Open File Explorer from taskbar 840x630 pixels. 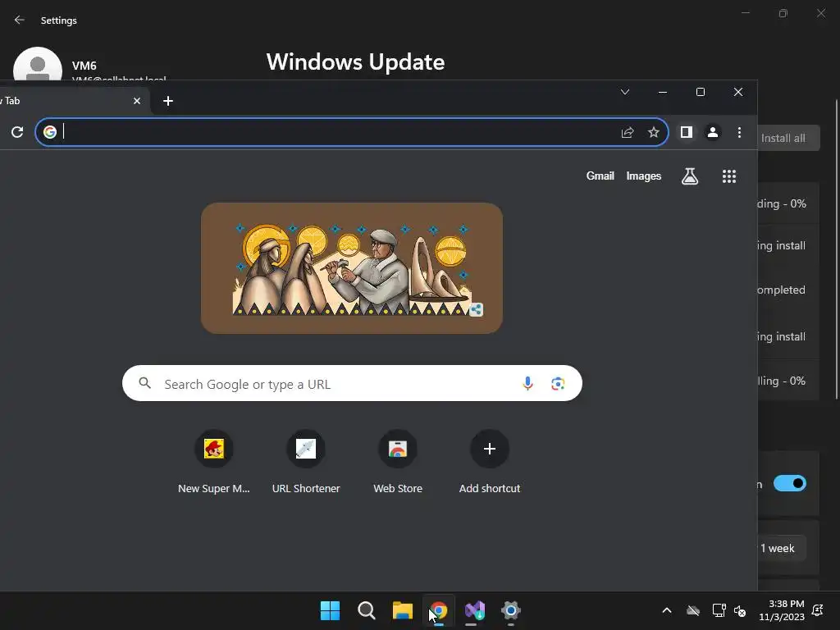tap(402, 610)
